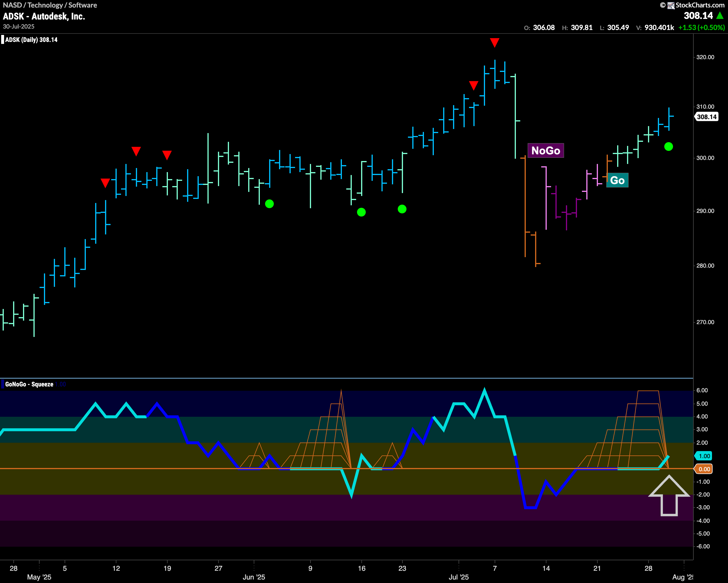Click the green circle below latest price bar

669,146
